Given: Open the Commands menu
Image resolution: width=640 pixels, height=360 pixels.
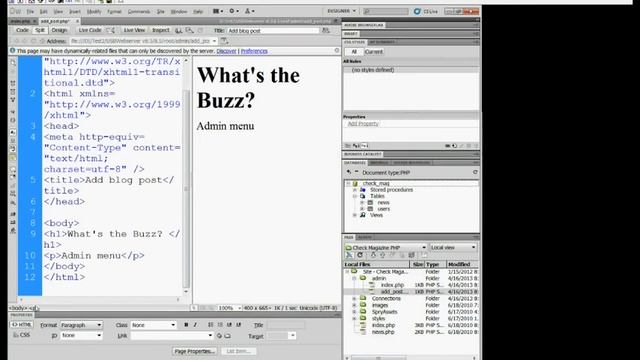Looking at the screenshot, I should [x=139, y=11].
